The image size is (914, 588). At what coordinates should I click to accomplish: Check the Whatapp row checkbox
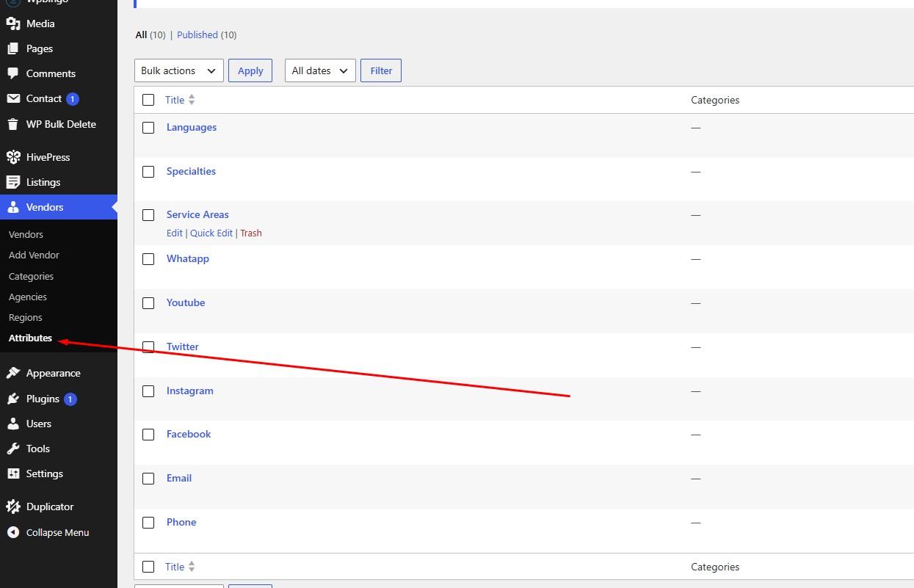coord(148,259)
